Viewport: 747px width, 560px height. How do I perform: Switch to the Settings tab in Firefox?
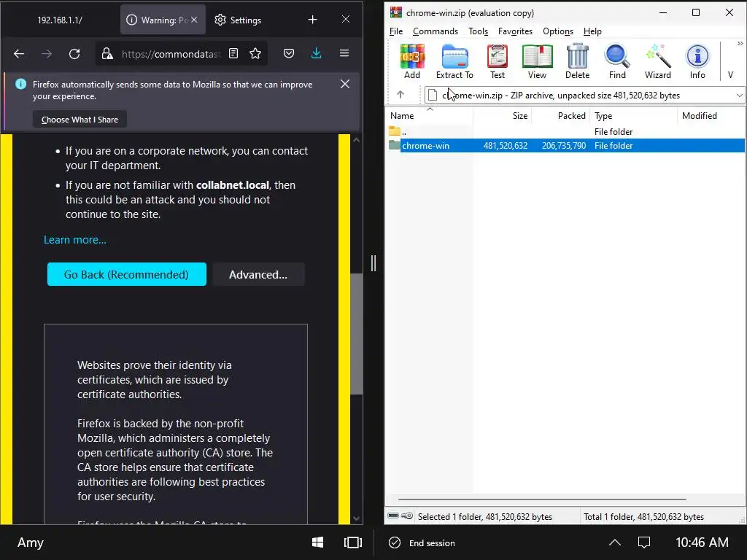238,20
